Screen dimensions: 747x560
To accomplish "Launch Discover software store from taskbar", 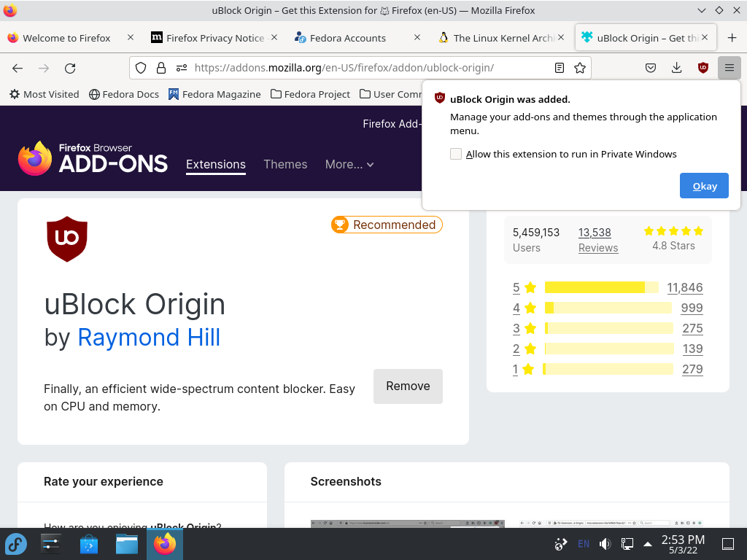I will pos(88,544).
